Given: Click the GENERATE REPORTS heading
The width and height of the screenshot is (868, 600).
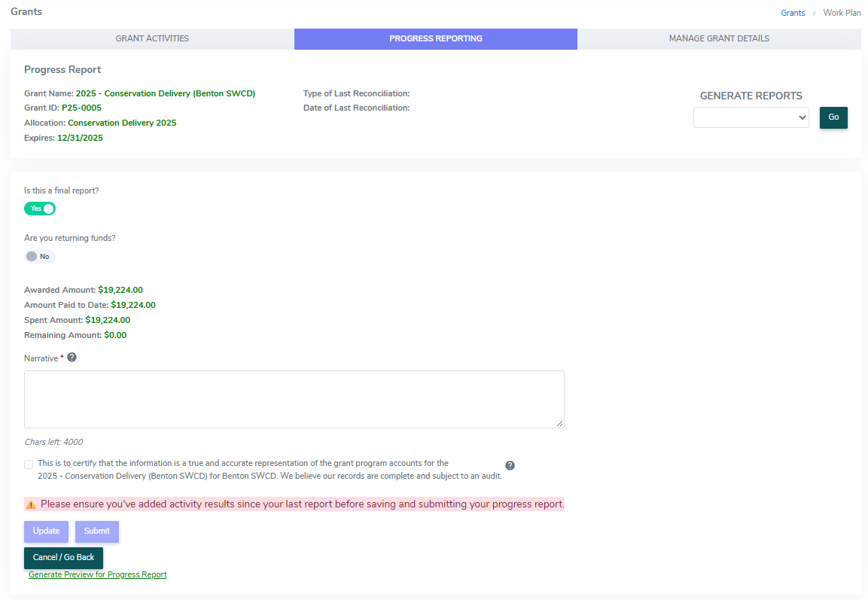Looking at the screenshot, I should [751, 96].
